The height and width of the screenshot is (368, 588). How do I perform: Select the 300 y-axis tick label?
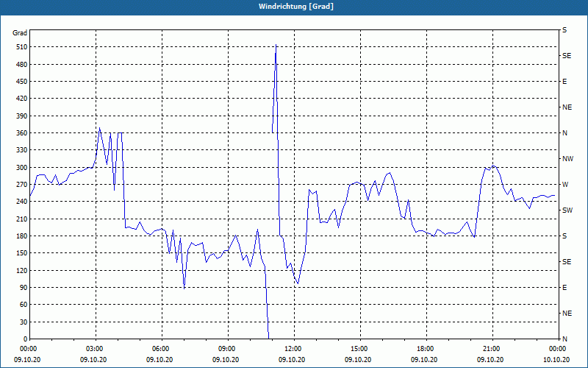[22, 168]
